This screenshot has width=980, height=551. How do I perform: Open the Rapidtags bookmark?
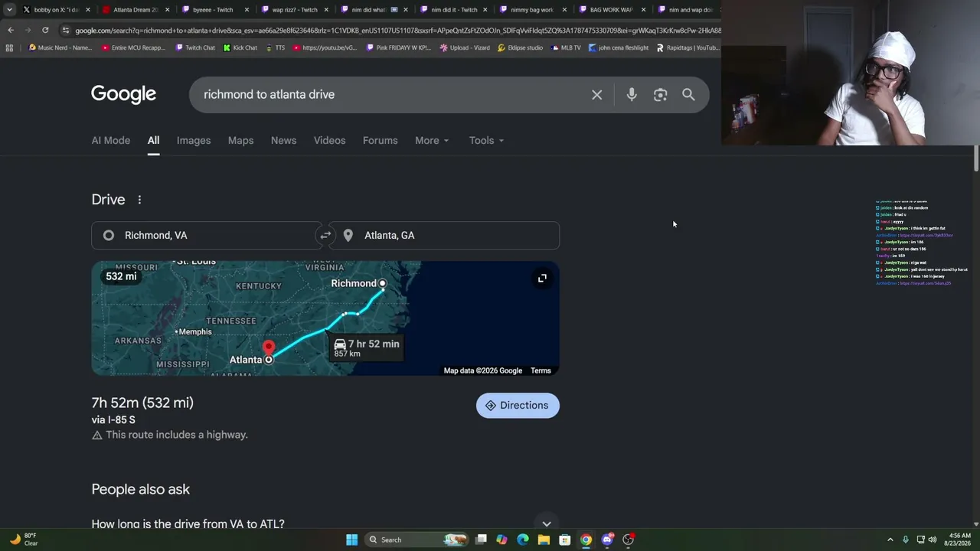688,47
